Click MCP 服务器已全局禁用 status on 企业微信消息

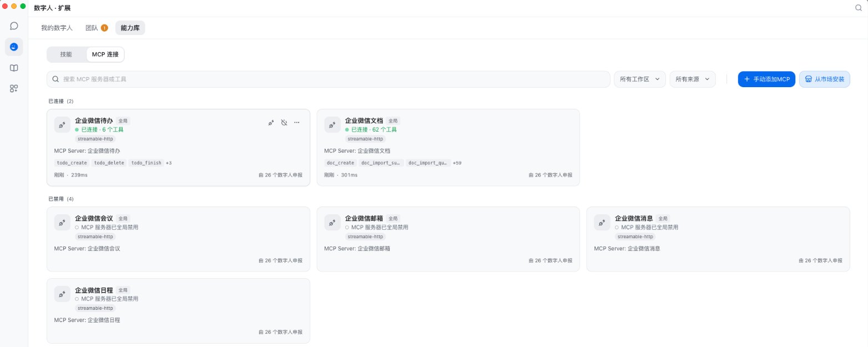point(647,227)
